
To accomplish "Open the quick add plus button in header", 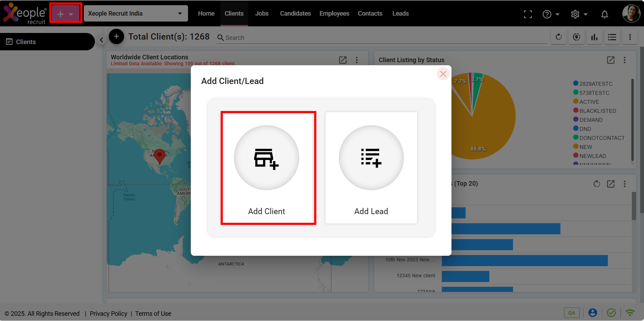I will pos(65,14).
